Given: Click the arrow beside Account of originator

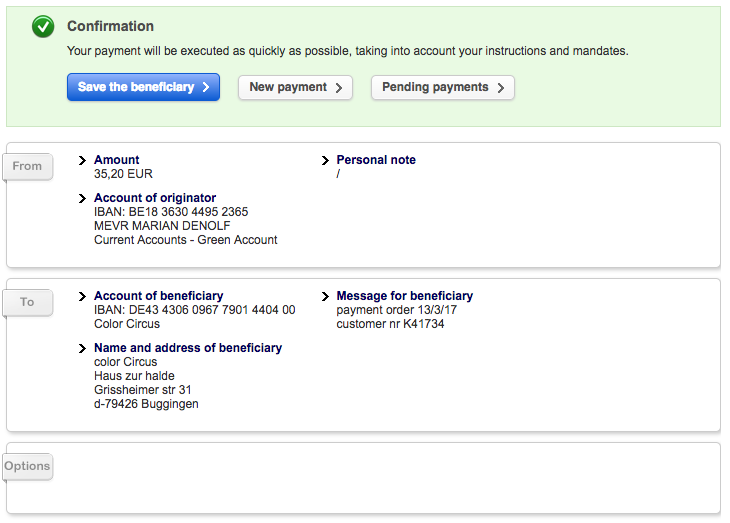Looking at the screenshot, I should (x=83, y=198).
